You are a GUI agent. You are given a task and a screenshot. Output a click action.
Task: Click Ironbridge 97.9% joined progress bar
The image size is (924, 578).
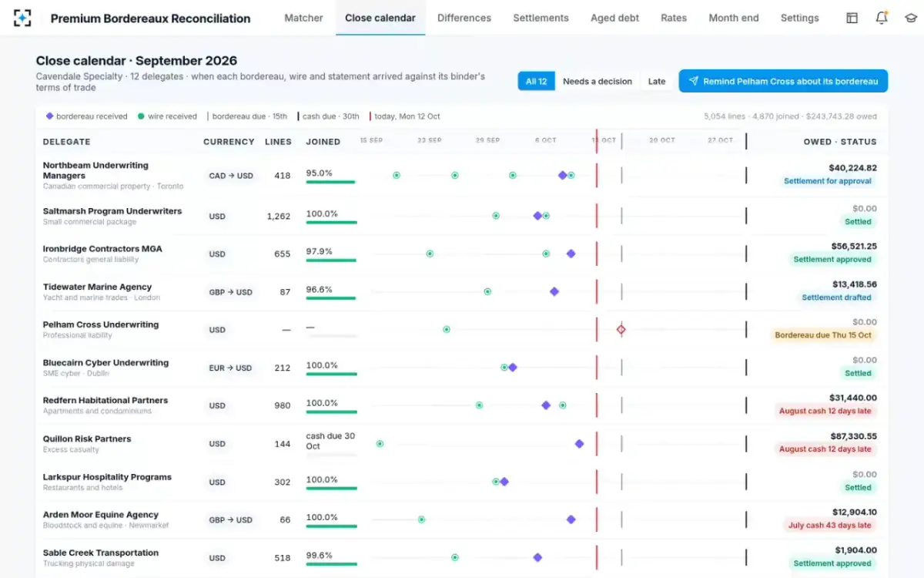coord(331,260)
